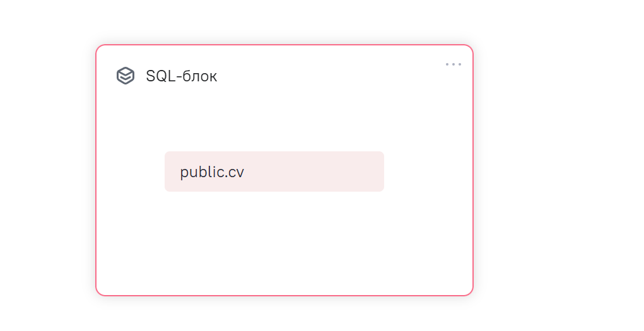Show more options for SQL-блок
The width and height of the screenshot is (644, 331).
tap(453, 64)
